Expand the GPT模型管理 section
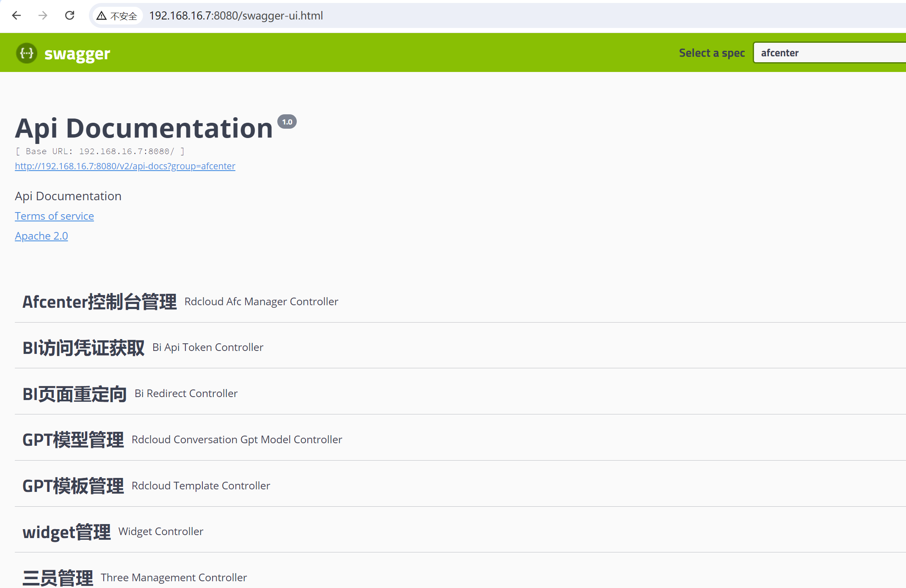The width and height of the screenshot is (906, 588). 73,440
